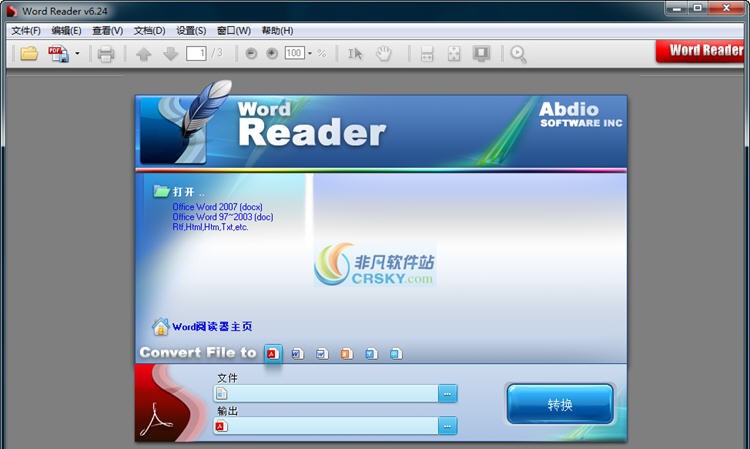Select fifth blue convert format icon
This screenshot has height=449, width=750.
[x=371, y=354]
